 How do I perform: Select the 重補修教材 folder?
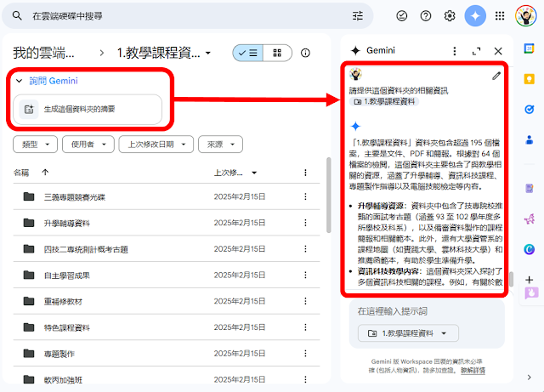click(167, 301)
